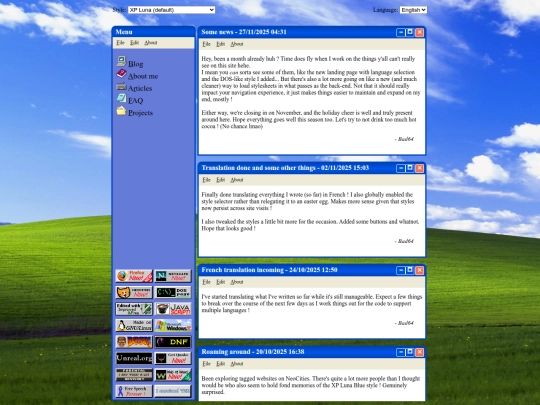This screenshot has height=405, width=540.
Task: Click the signature in Translation done post
Action: click(404, 241)
